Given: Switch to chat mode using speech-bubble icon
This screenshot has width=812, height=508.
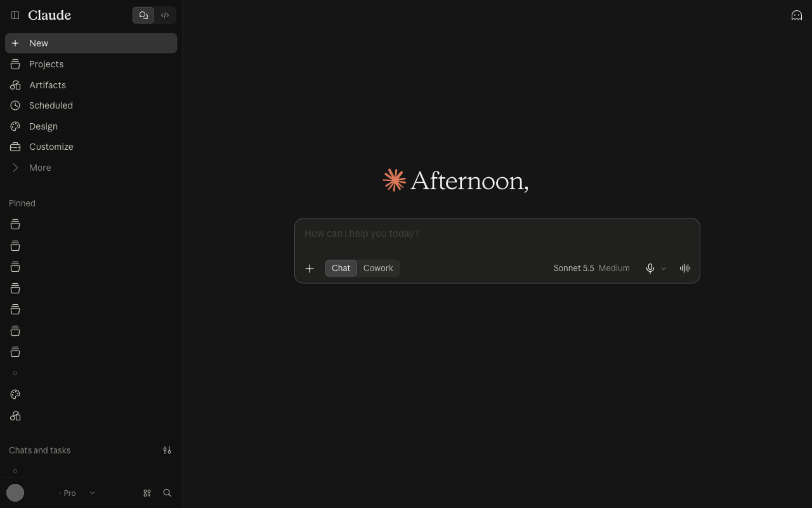Looking at the screenshot, I should 143,15.
